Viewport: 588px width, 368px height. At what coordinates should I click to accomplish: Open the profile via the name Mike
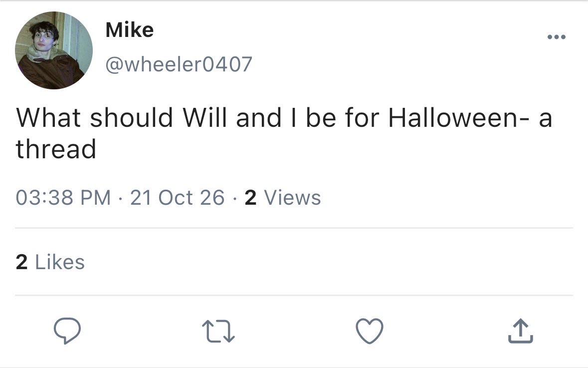click(129, 30)
